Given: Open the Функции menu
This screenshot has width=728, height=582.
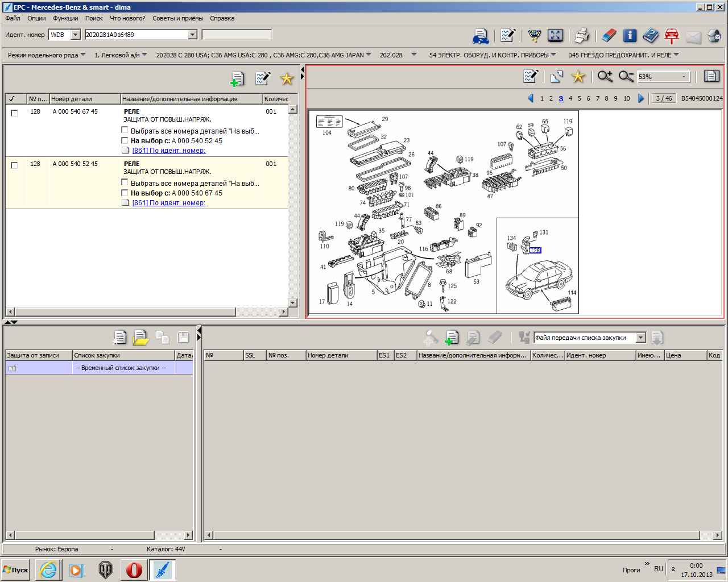Looking at the screenshot, I should point(65,18).
